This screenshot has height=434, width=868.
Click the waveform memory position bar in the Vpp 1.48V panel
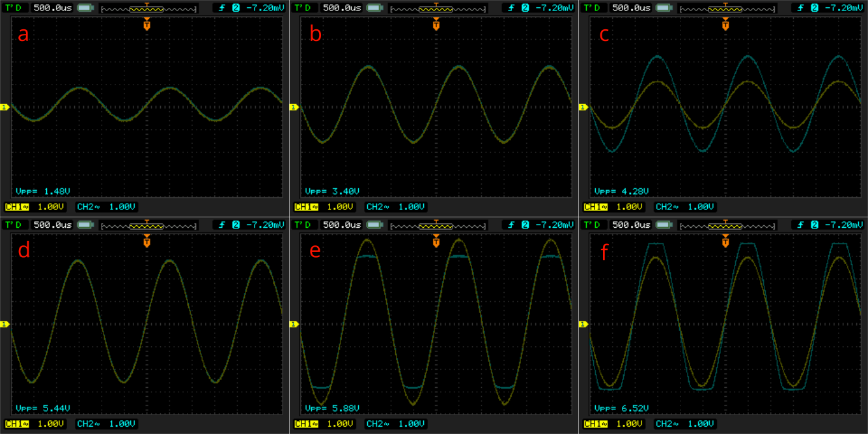148,8
